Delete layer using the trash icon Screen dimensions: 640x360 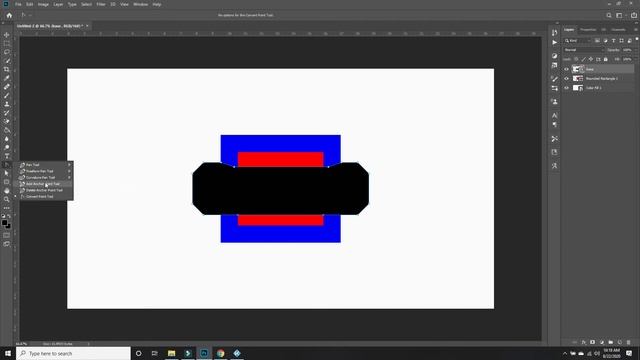point(629,342)
